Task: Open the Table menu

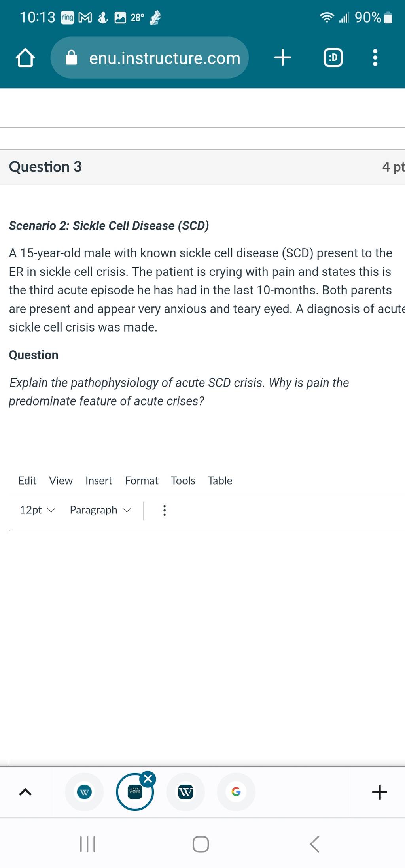Action: 220,481
